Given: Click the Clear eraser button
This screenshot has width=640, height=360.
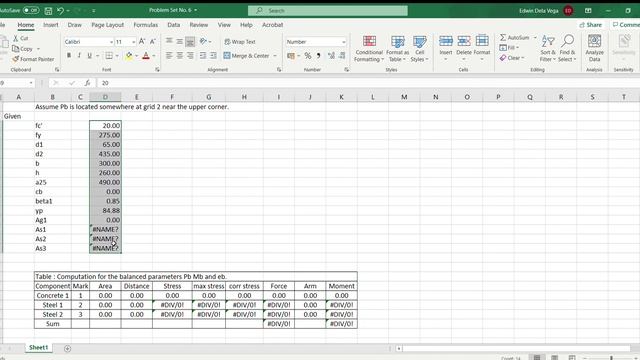Looking at the screenshot, I should [511, 58].
